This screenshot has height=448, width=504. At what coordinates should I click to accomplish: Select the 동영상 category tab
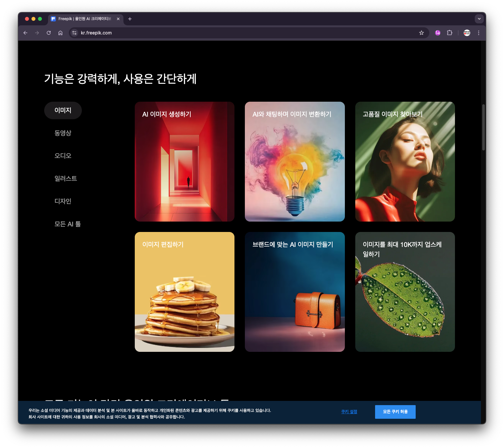click(x=63, y=133)
